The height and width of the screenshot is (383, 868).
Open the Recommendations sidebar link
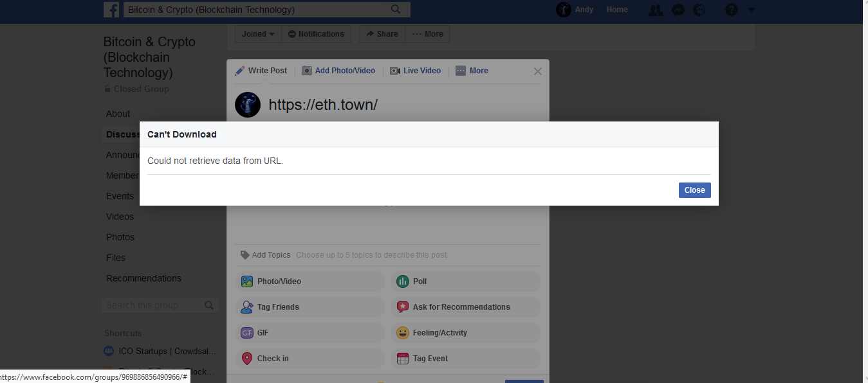coord(143,278)
